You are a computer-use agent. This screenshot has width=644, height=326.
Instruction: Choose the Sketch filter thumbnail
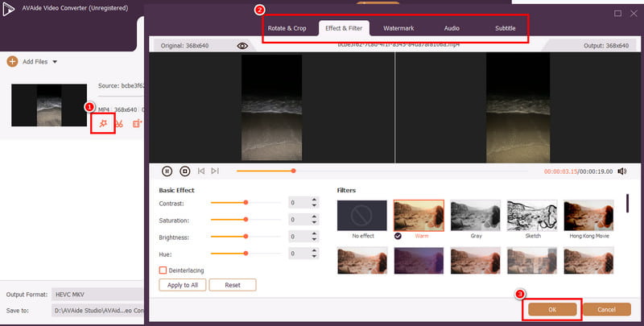pos(533,216)
